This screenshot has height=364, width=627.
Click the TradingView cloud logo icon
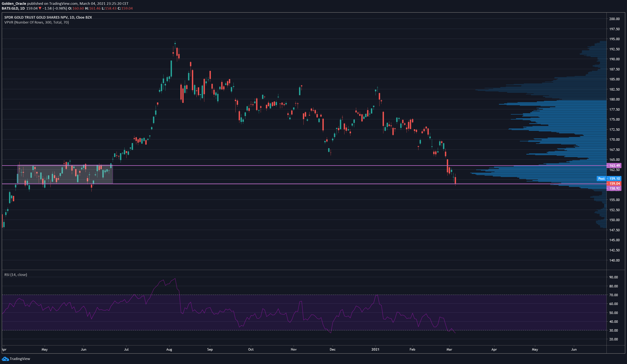[x=5, y=359]
